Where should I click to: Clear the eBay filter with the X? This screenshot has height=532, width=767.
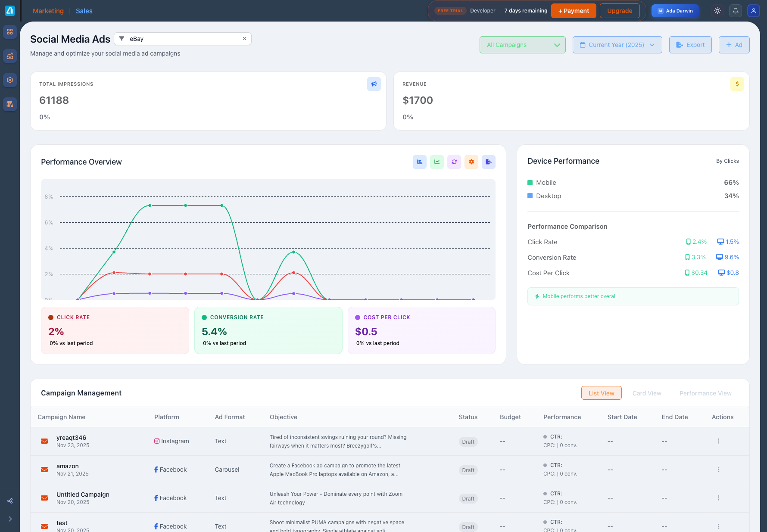coord(244,38)
